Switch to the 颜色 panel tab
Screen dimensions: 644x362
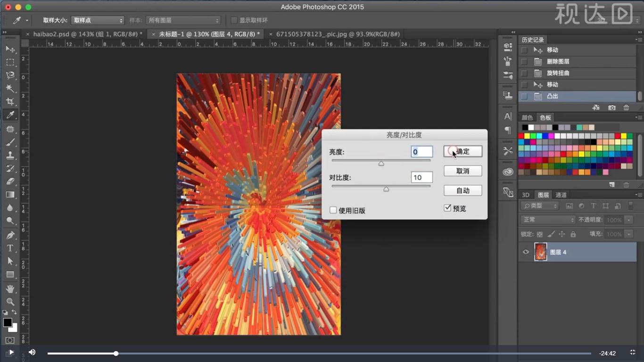[527, 117]
